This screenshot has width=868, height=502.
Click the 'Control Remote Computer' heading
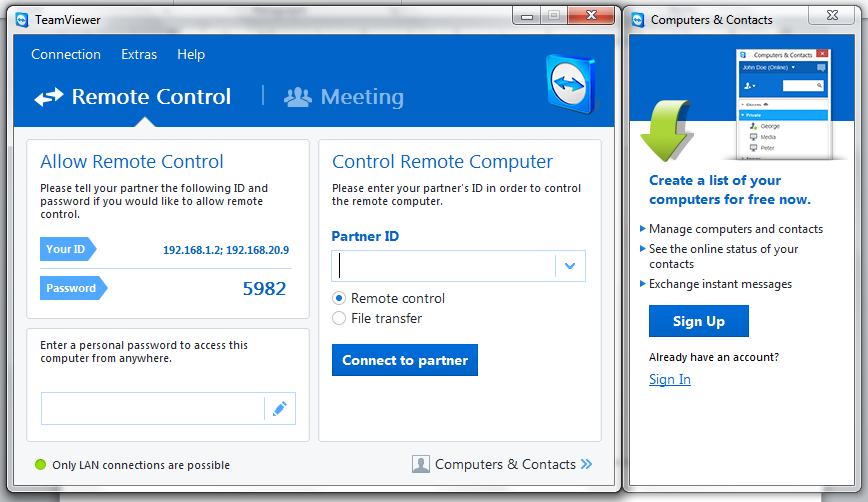pyautogui.click(x=442, y=162)
